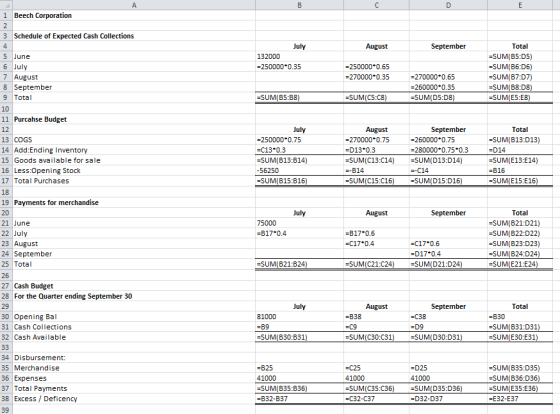The width and height of the screenshot is (560, 414).
Task: Select the =C25 formula cell
Action: pyautogui.click(x=376, y=368)
